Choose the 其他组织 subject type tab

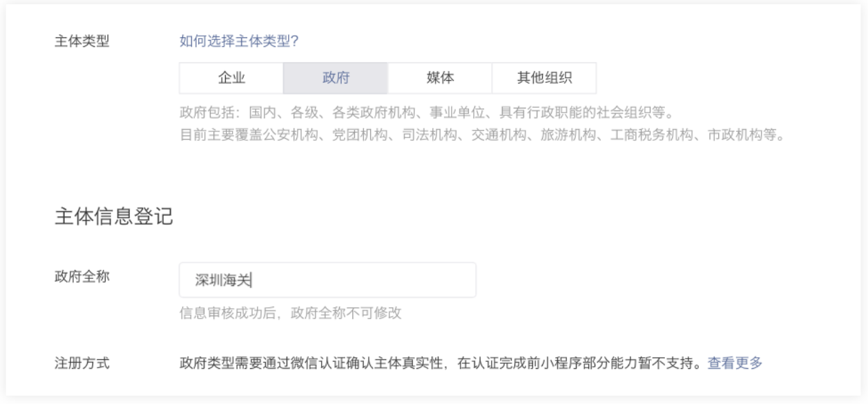(x=544, y=78)
